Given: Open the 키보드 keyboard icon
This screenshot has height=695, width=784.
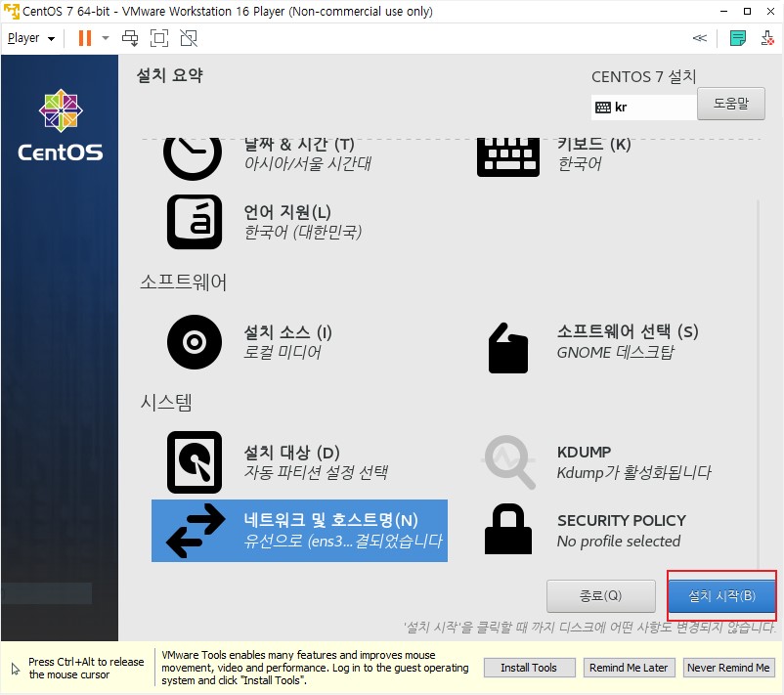Looking at the screenshot, I should [508, 157].
